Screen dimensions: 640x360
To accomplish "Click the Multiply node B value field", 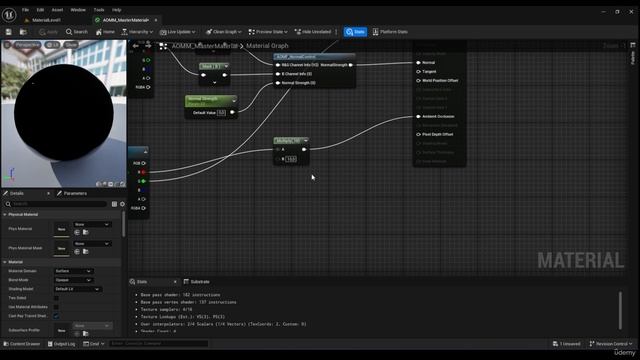I will [x=291, y=159].
